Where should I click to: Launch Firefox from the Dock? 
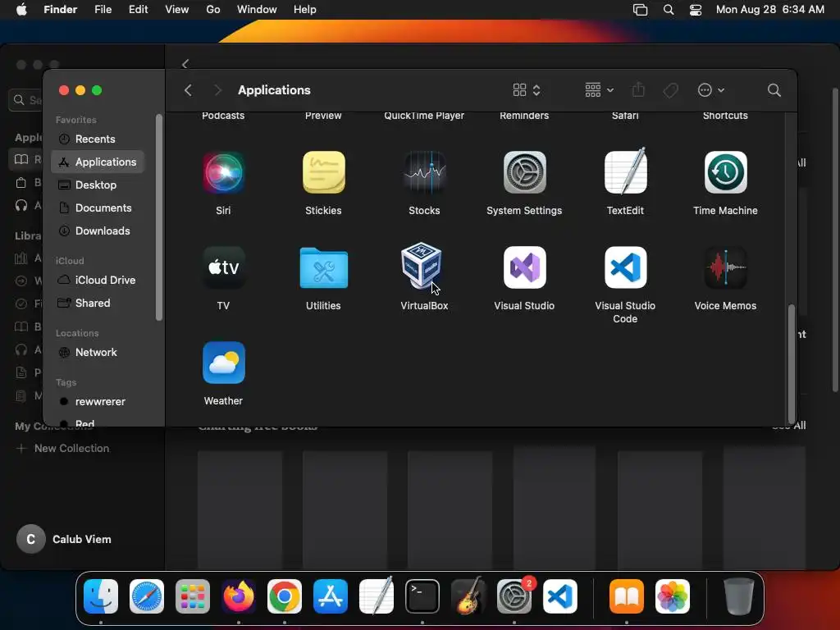click(x=239, y=596)
